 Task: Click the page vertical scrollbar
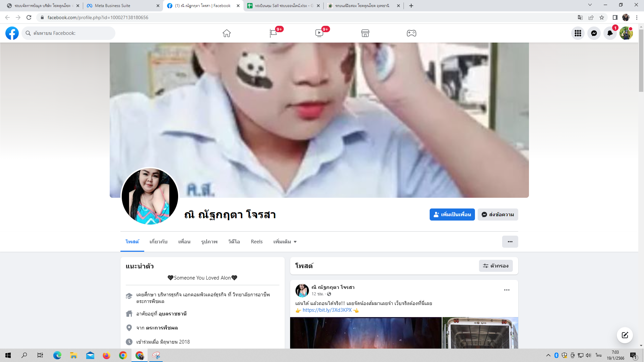click(x=641, y=60)
